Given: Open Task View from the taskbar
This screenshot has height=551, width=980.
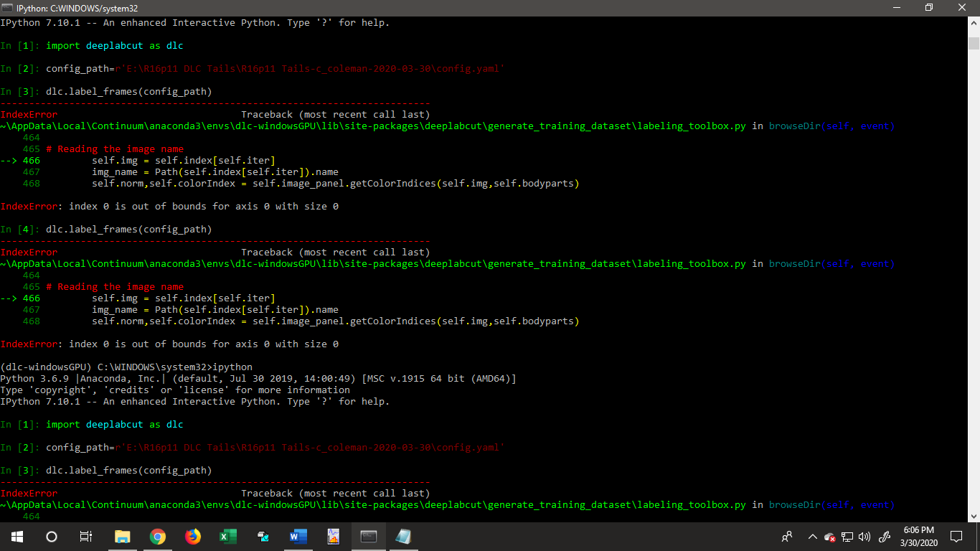Looking at the screenshot, I should pyautogui.click(x=85, y=536).
